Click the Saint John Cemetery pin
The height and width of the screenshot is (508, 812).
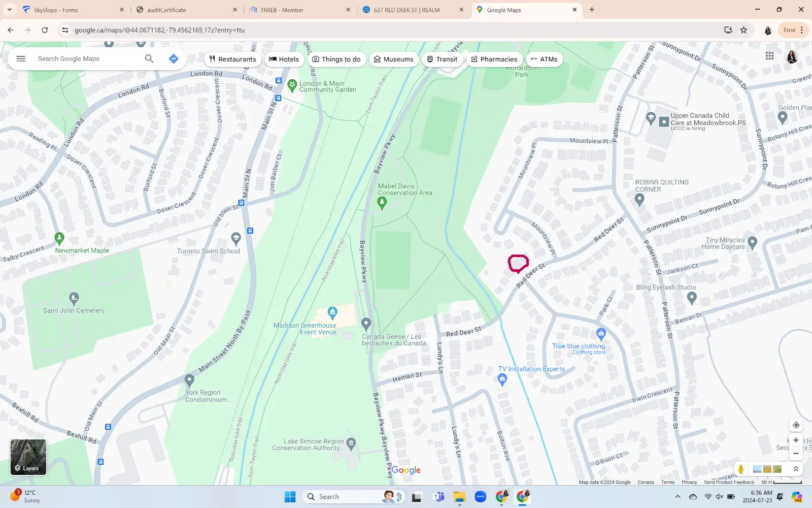point(74,298)
